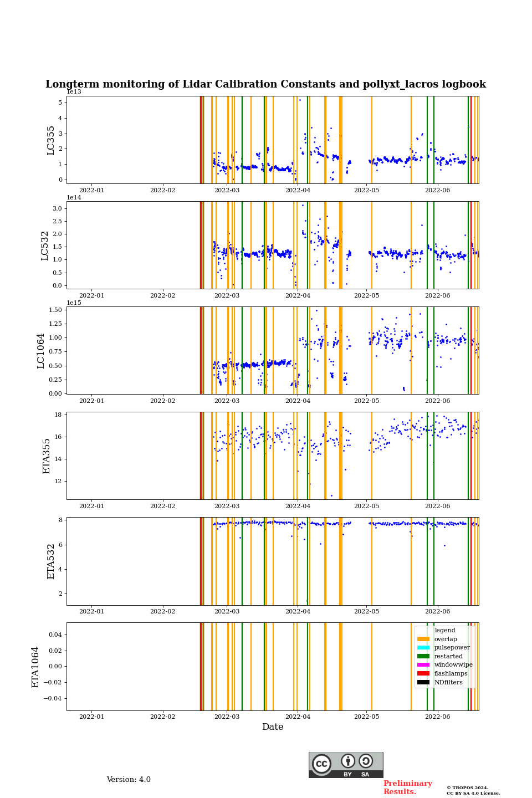Screen dimensions: 532x798
Task: Click the LC355 y-axis label
Action: 51,140
